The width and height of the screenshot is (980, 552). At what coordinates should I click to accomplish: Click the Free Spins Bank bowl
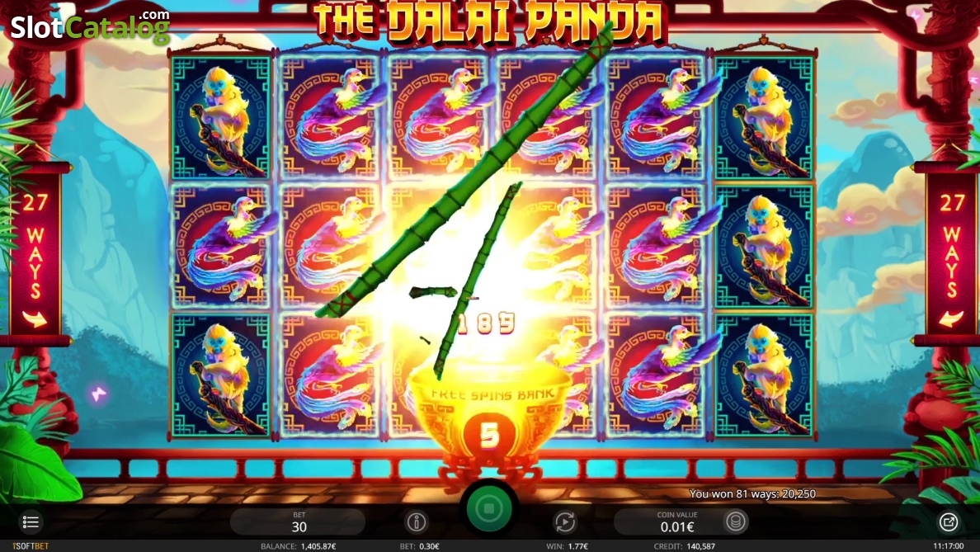pos(490,415)
